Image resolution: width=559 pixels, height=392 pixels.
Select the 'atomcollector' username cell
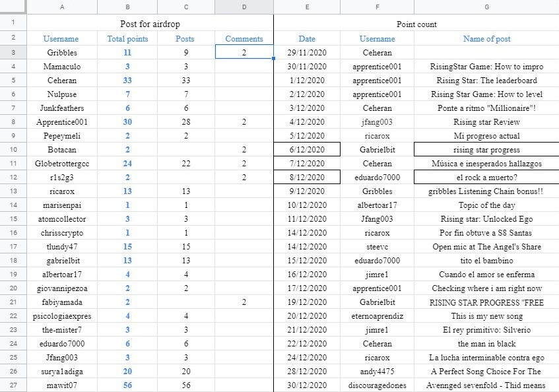click(x=62, y=219)
